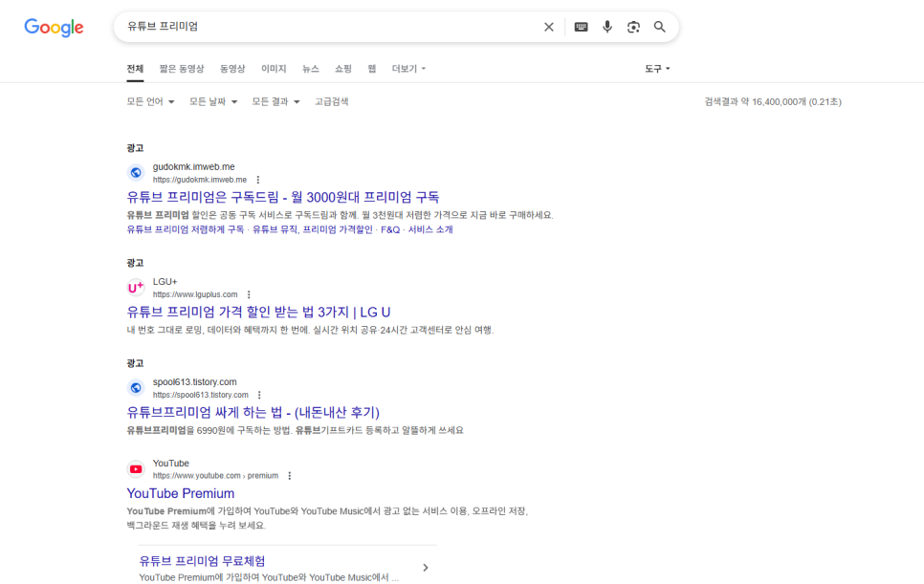Open the 모든 언어 filter dropdown
Image resolution: width=924 pixels, height=584 pixels.
tap(151, 102)
